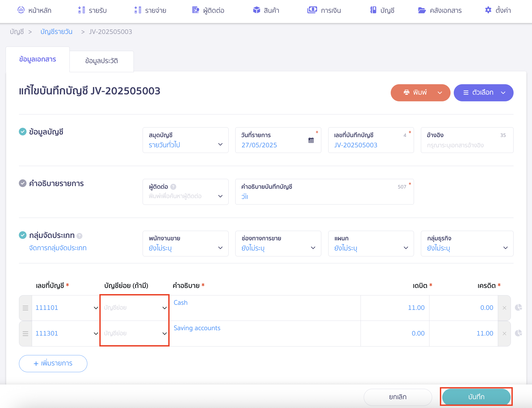Toggle the ข้อมูลบัญชี section check circle
The width and height of the screenshot is (532, 408).
(x=23, y=132)
